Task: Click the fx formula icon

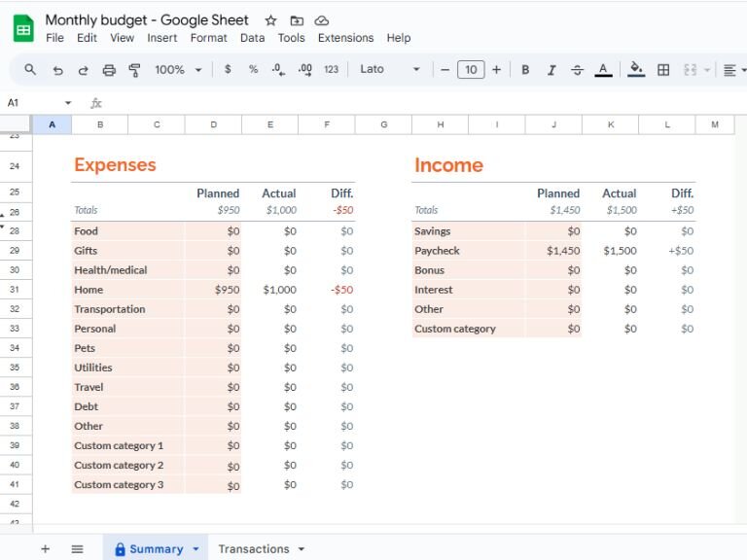Action: tap(96, 103)
